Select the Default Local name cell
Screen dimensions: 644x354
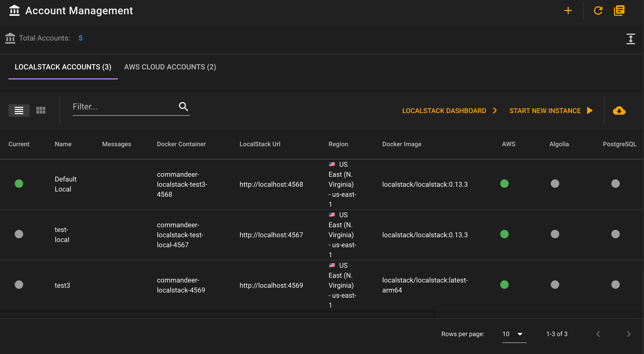66,184
